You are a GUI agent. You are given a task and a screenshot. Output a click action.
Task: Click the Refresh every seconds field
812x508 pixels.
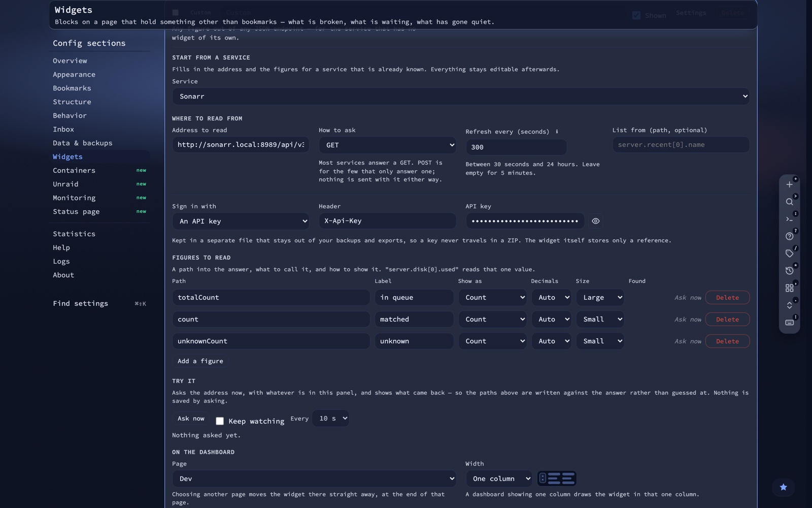click(516, 147)
